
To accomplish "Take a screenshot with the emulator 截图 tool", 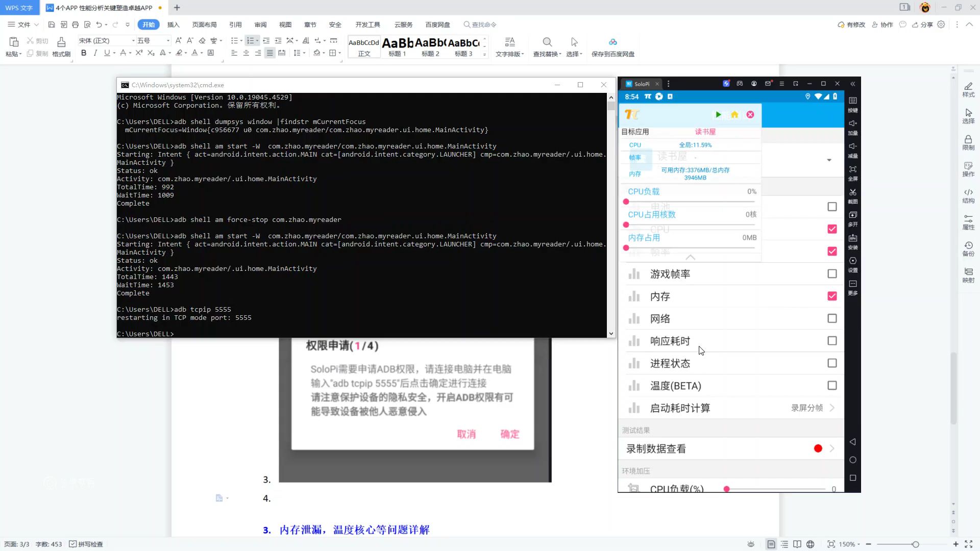I will (x=853, y=193).
